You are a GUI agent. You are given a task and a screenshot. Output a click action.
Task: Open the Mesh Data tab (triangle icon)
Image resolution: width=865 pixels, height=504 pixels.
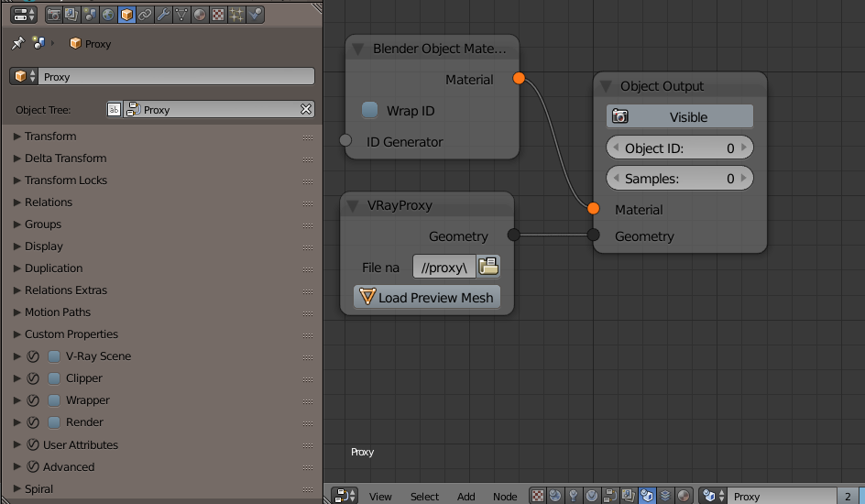pyautogui.click(x=181, y=15)
